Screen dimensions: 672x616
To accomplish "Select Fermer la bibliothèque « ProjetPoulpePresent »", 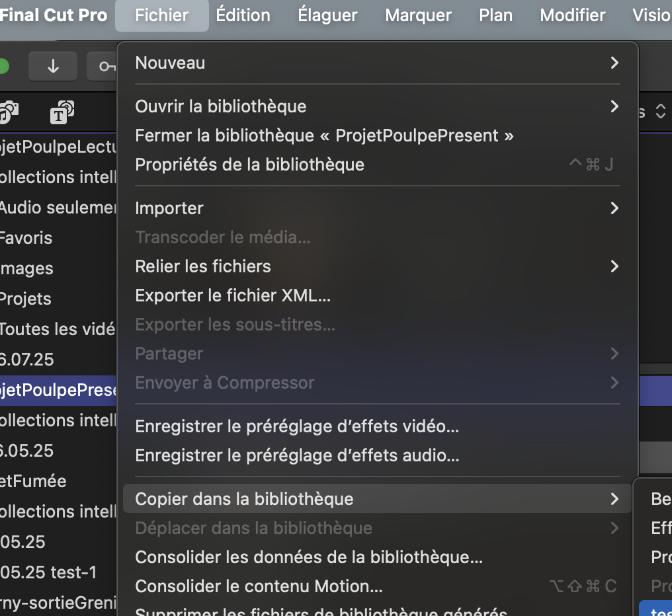I will [x=324, y=135].
